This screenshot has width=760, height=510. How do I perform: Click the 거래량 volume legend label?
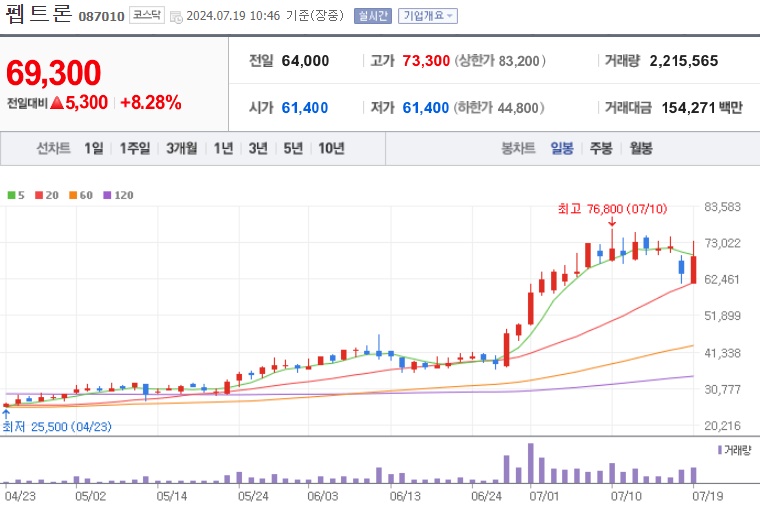click(x=735, y=450)
